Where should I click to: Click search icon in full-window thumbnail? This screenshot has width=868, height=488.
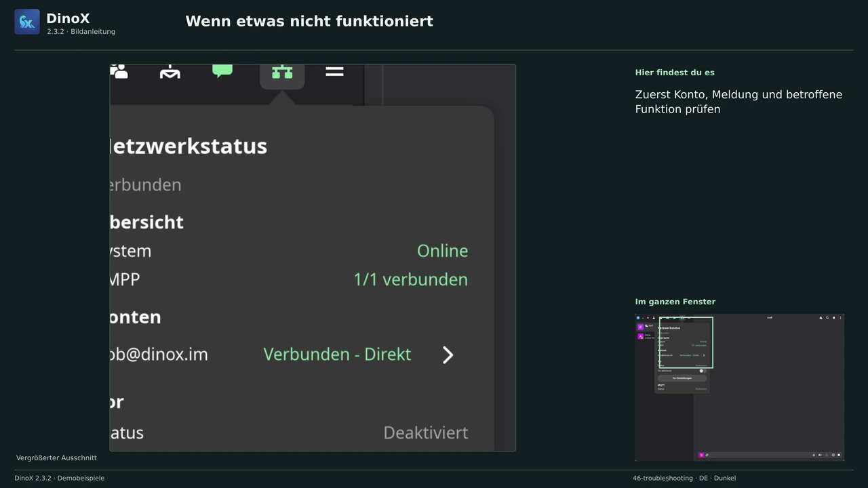point(827,318)
